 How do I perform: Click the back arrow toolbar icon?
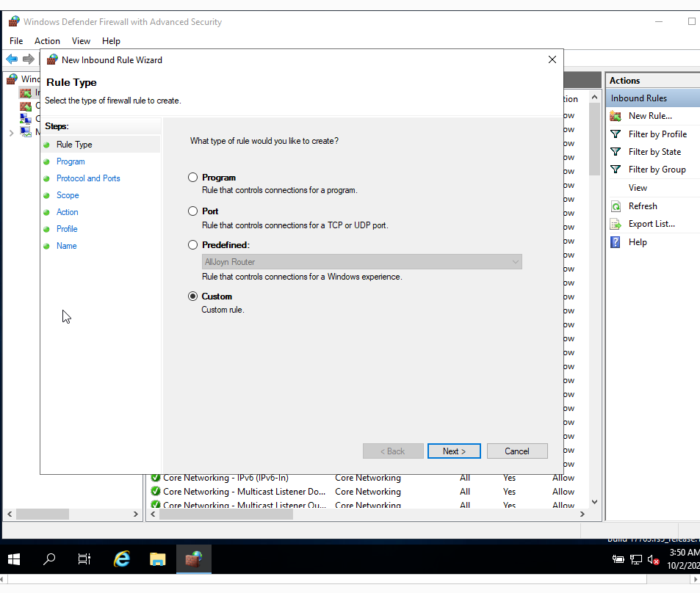tap(12, 59)
